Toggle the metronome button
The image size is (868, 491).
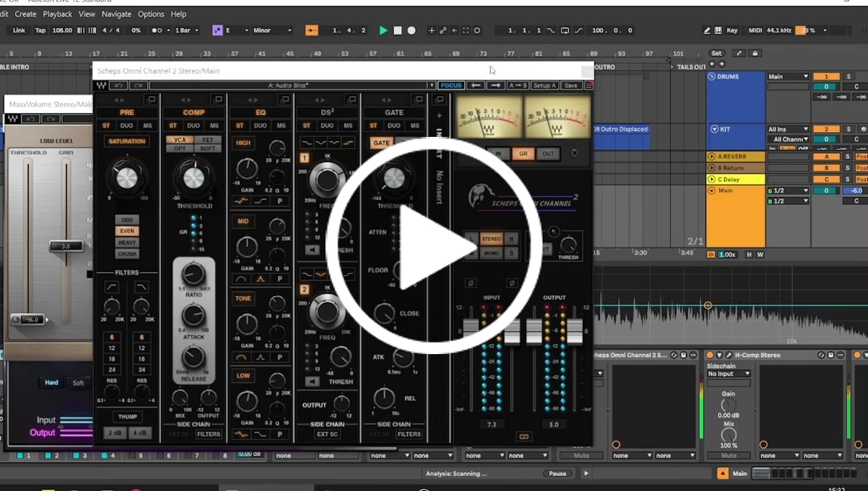pyautogui.click(x=156, y=30)
